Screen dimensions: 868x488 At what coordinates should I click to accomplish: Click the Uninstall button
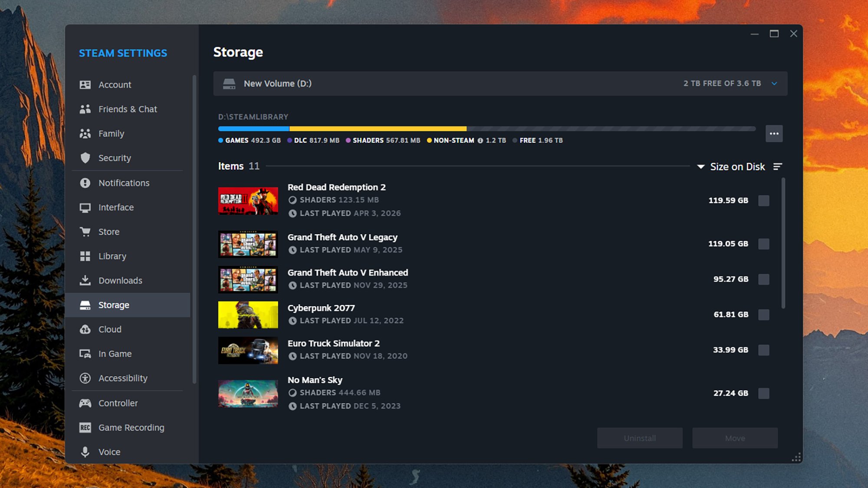click(x=640, y=438)
